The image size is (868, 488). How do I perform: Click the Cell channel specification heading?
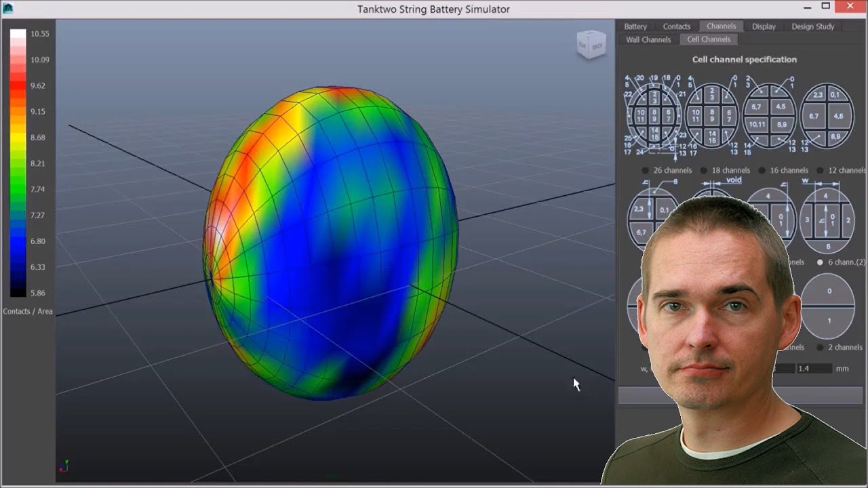745,60
